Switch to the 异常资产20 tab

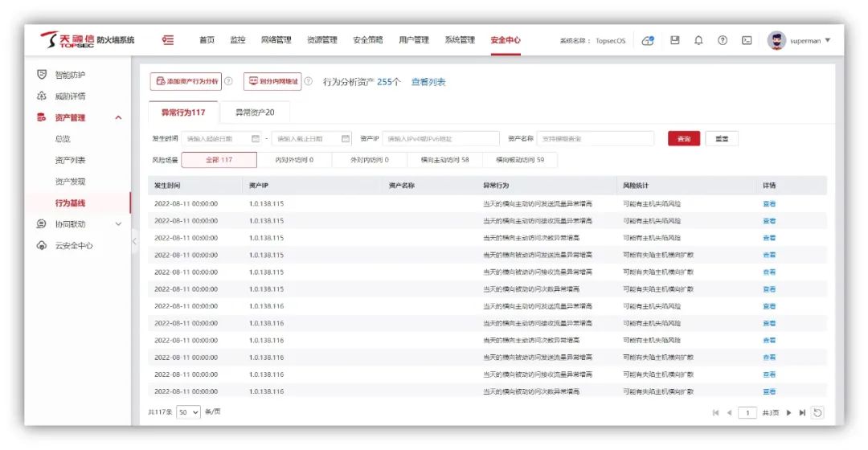click(254, 112)
